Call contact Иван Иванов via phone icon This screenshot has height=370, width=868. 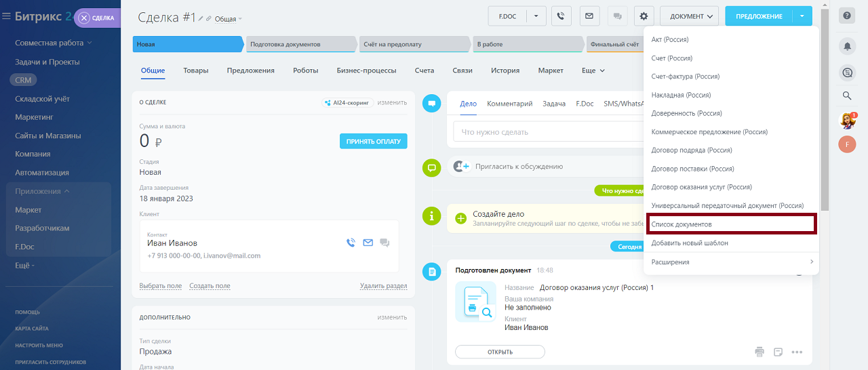(351, 243)
